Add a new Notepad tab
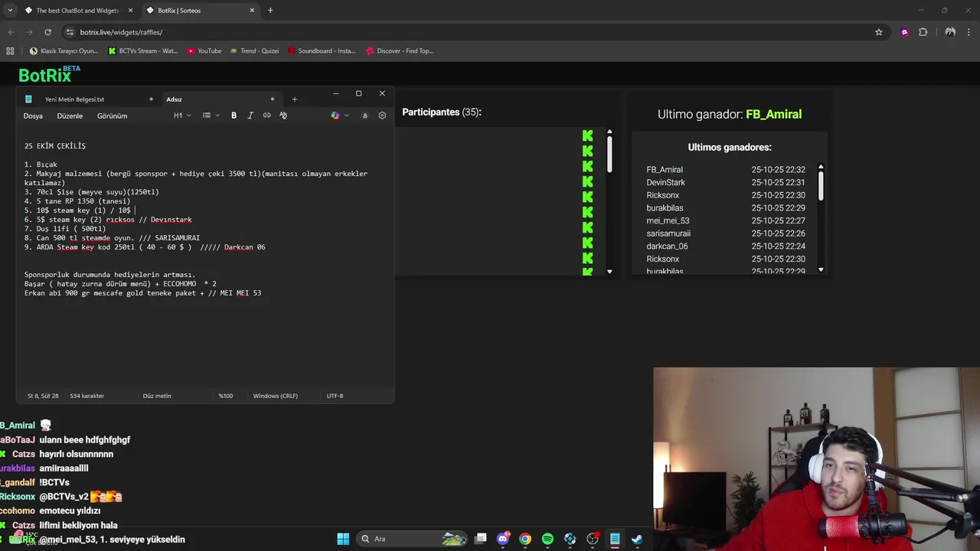The image size is (980, 551). (x=294, y=99)
